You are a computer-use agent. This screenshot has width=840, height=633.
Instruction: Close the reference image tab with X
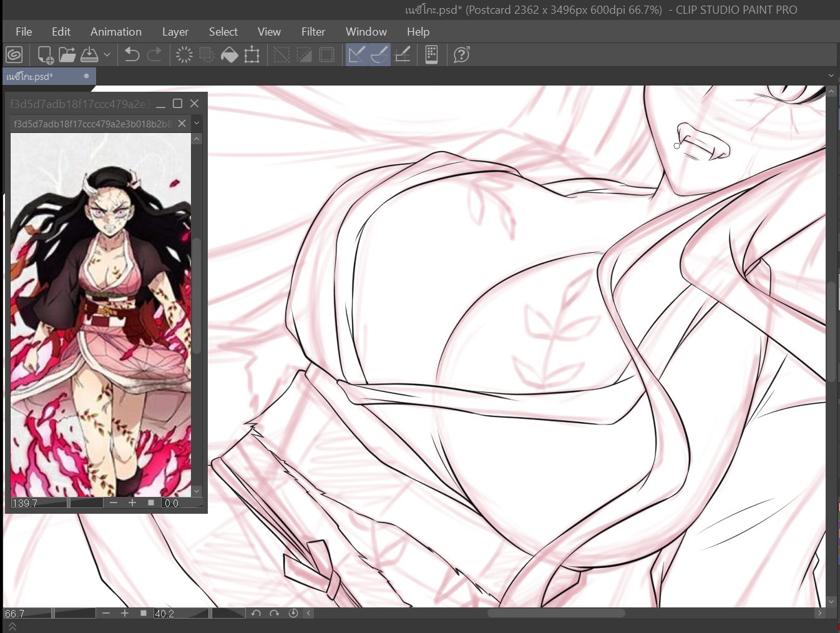tap(182, 124)
